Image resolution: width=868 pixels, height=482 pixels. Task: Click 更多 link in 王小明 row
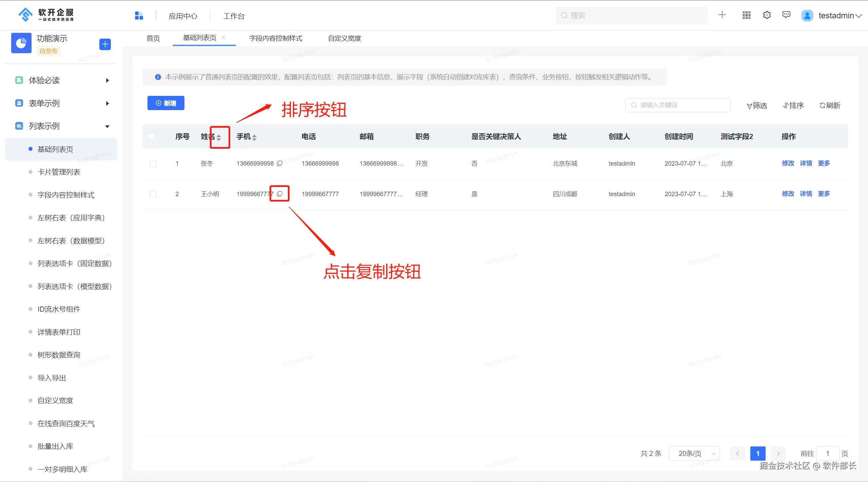pos(824,194)
